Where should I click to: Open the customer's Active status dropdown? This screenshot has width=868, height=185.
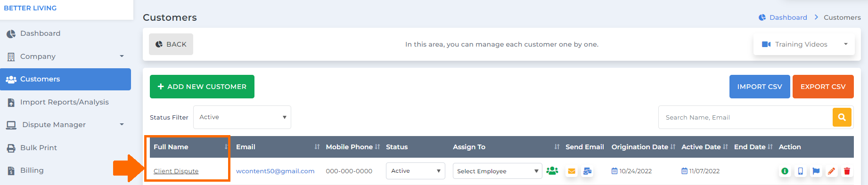415,171
